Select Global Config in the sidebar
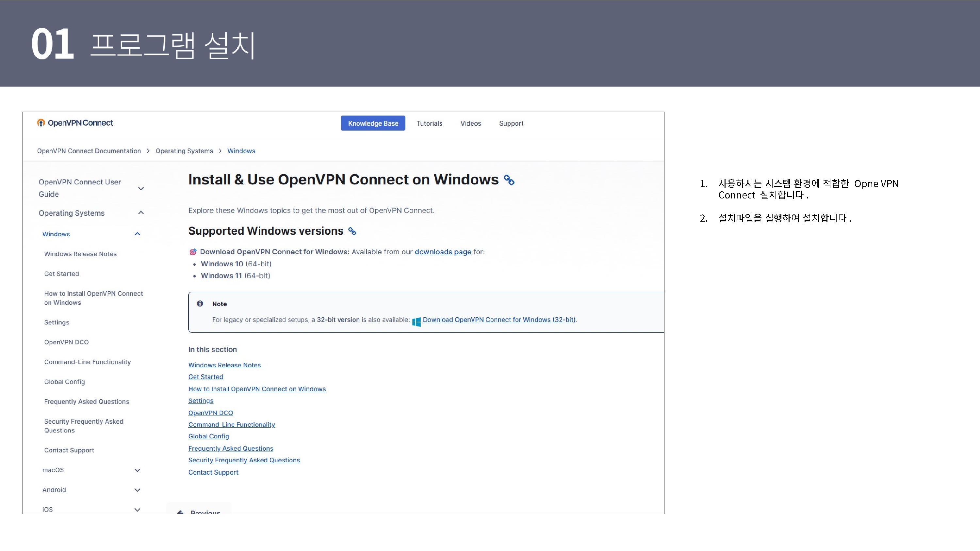The width and height of the screenshot is (980, 551). click(x=65, y=382)
